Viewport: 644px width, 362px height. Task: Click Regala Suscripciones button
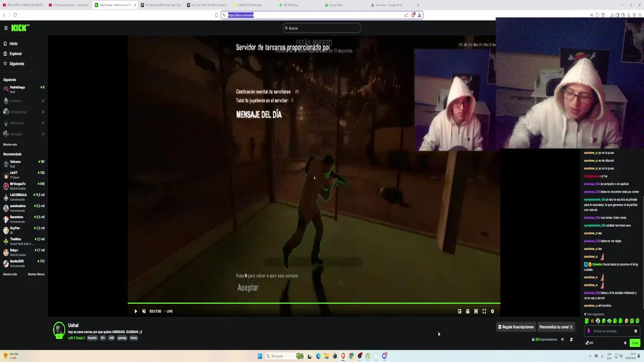[516, 327]
